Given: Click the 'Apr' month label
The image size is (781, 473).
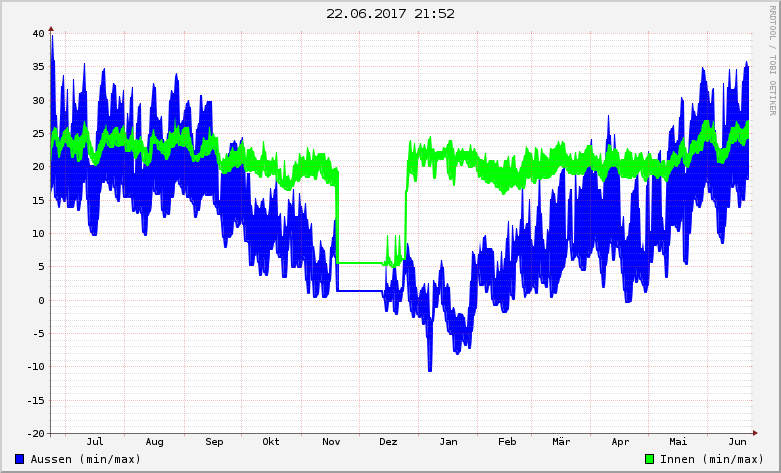Looking at the screenshot, I should (x=621, y=442).
